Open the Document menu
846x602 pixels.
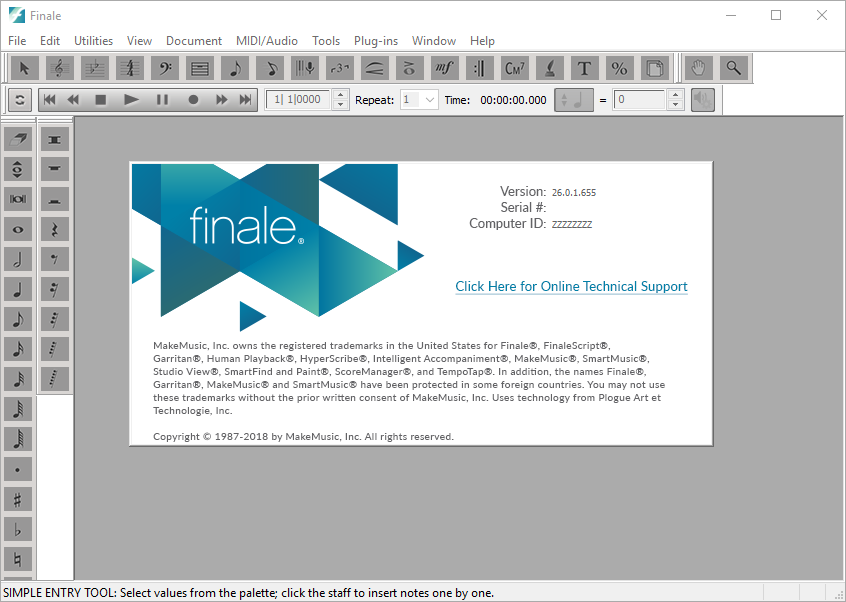(x=194, y=41)
